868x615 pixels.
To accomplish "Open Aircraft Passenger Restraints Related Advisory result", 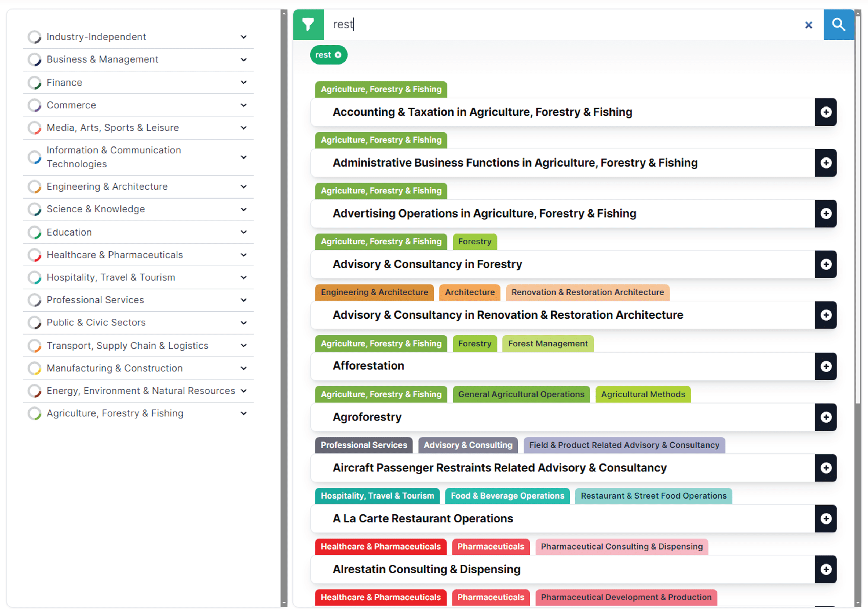I will tap(500, 468).
